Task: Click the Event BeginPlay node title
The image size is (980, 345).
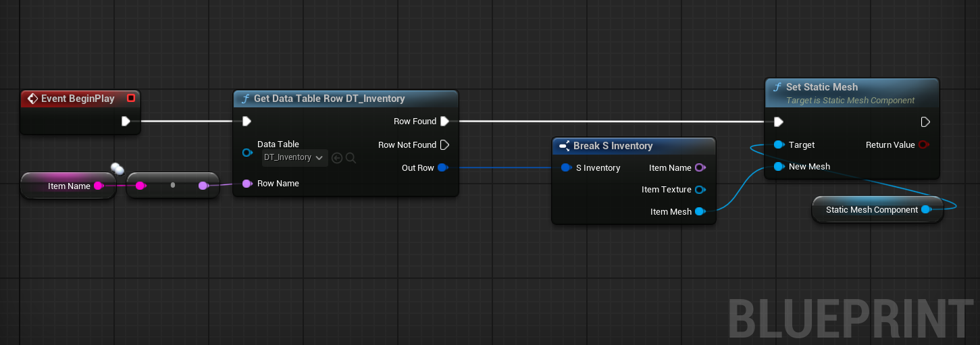Action: (78, 99)
